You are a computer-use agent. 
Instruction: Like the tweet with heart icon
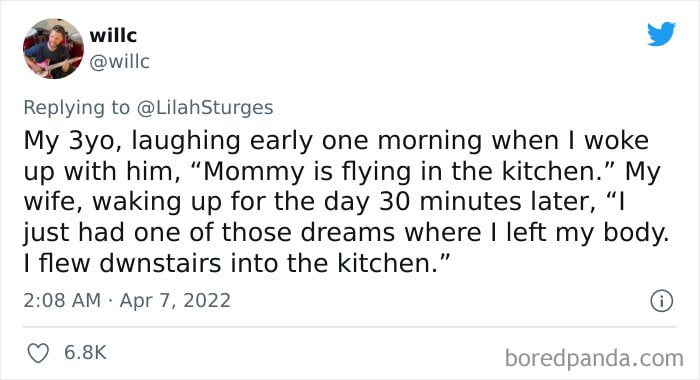point(38,353)
